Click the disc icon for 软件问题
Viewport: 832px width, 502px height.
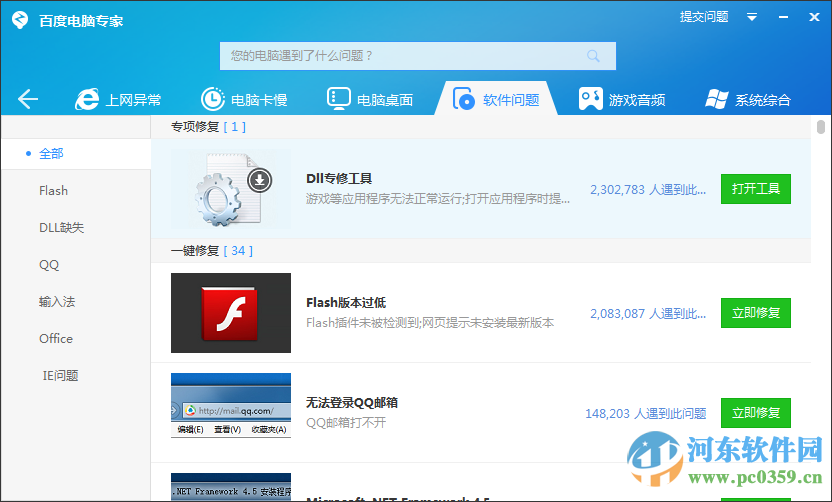(x=463, y=99)
